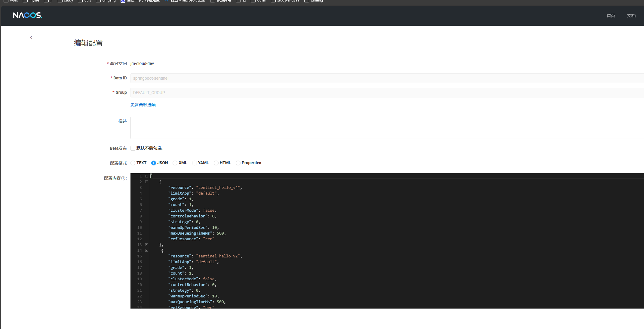644x329 pixels.
Task: Open 首页 in top navigation
Action: pyautogui.click(x=611, y=16)
